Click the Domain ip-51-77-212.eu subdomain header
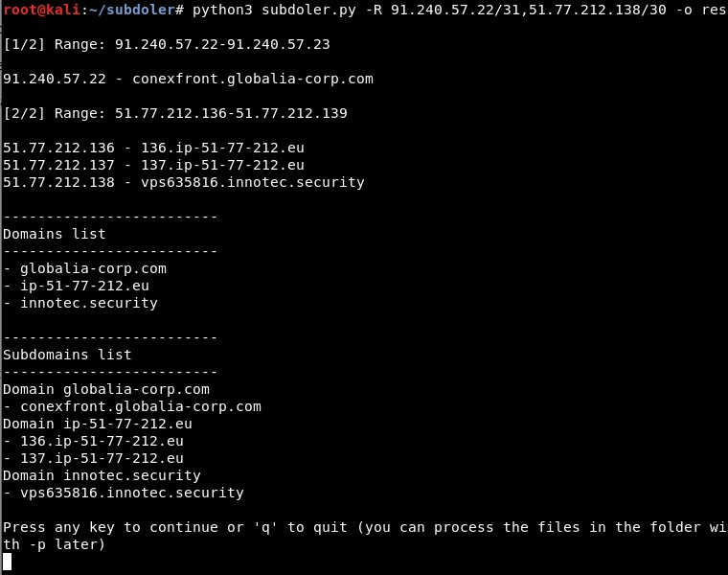Viewport: 728px width, 575px height. [98, 424]
